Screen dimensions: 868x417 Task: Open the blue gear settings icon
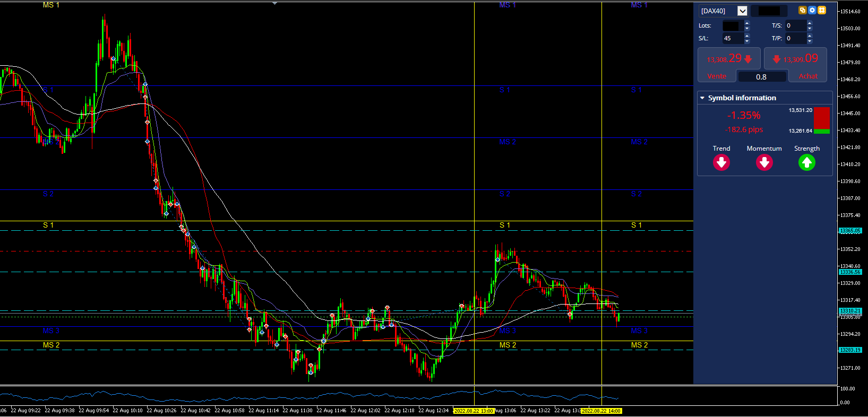click(x=812, y=10)
